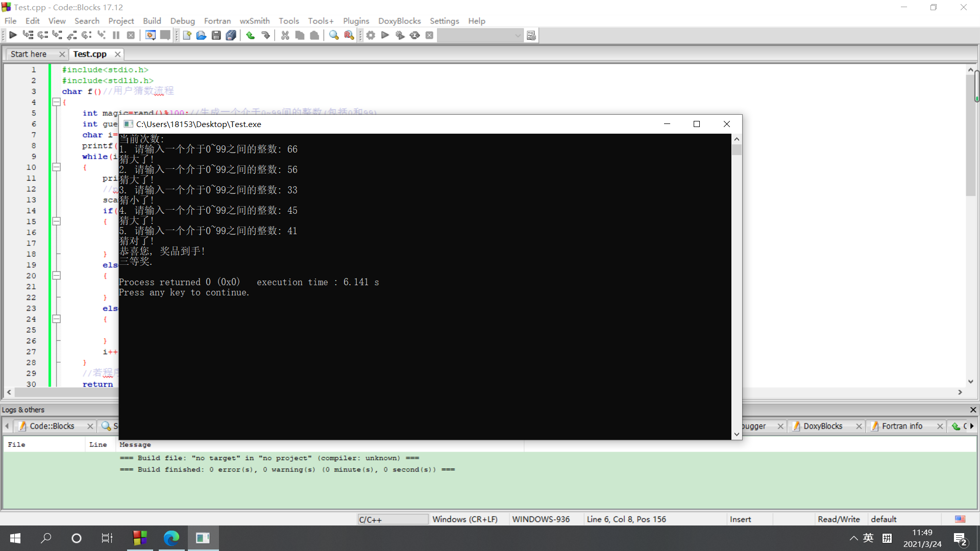Click the Debug/Continue start arrow icon
The width and height of the screenshot is (980, 551).
point(13,35)
